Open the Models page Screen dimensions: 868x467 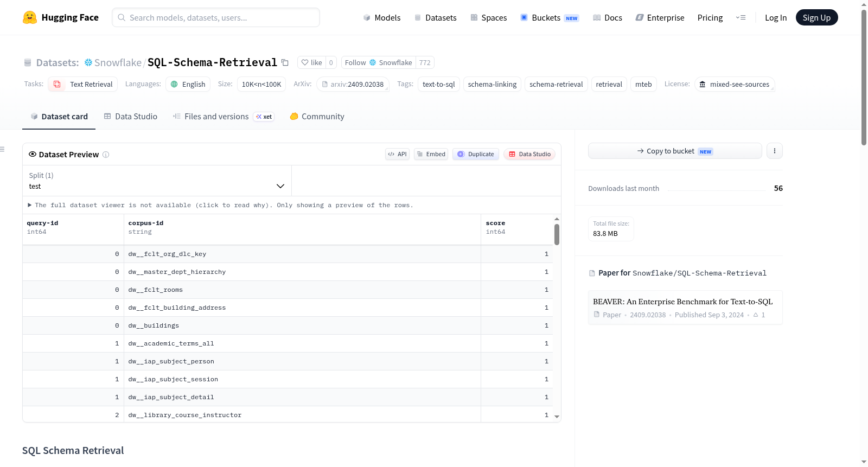382,18
